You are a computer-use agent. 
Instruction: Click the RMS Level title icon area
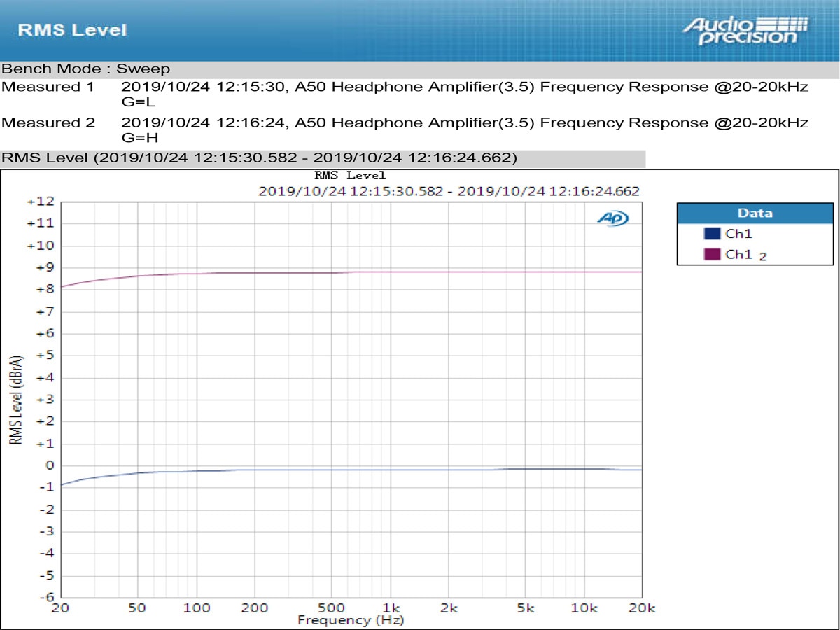pos(72,29)
